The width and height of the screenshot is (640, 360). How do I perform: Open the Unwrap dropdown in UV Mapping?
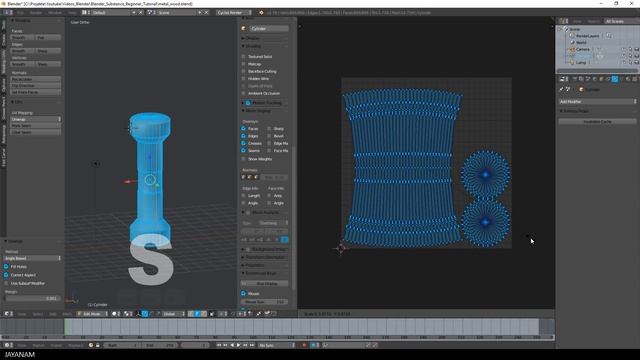click(36, 119)
